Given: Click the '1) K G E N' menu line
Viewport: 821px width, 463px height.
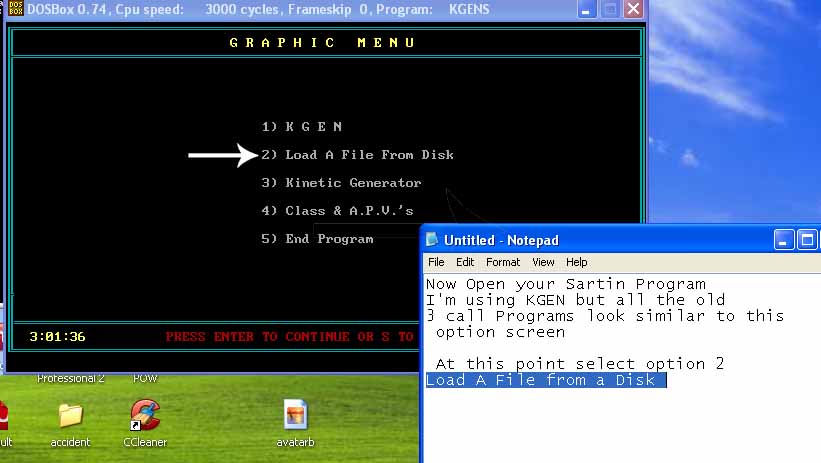Looking at the screenshot, I should pos(302,127).
